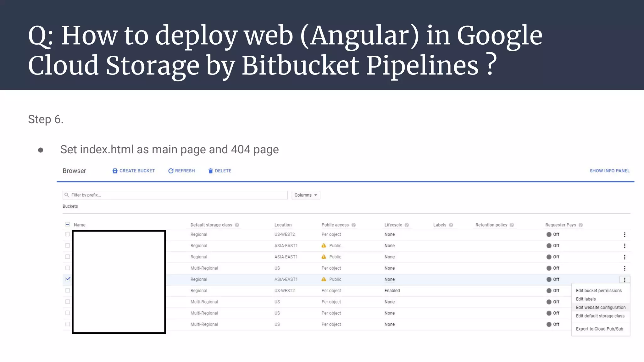Open the more-options menu of first US-WEST2 row
The height and width of the screenshot is (362, 644).
(x=625, y=234)
